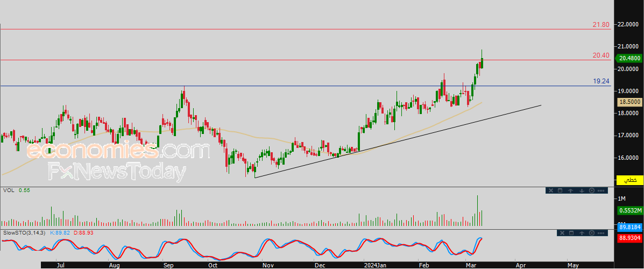Maximize the VOL indicator panel

pyautogui.click(x=560, y=190)
